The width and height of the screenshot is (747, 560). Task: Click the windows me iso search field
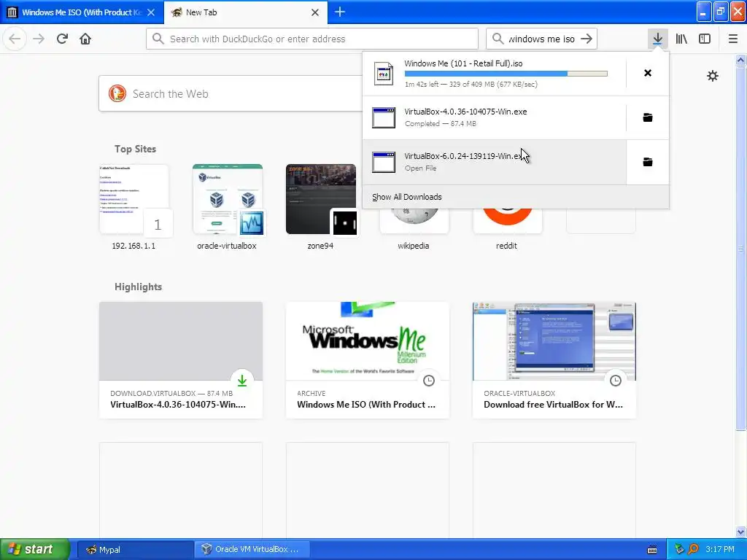pyautogui.click(x=541, y=39)
